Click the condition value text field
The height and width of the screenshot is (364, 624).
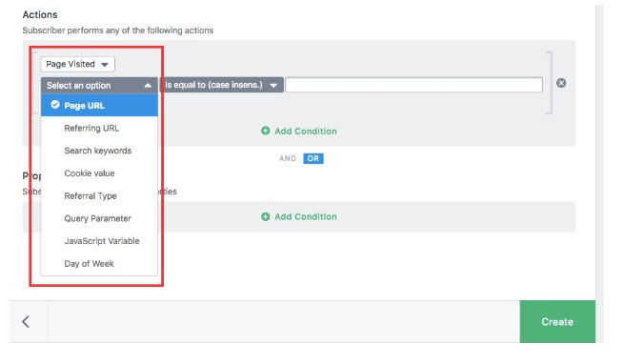point(413,85)
